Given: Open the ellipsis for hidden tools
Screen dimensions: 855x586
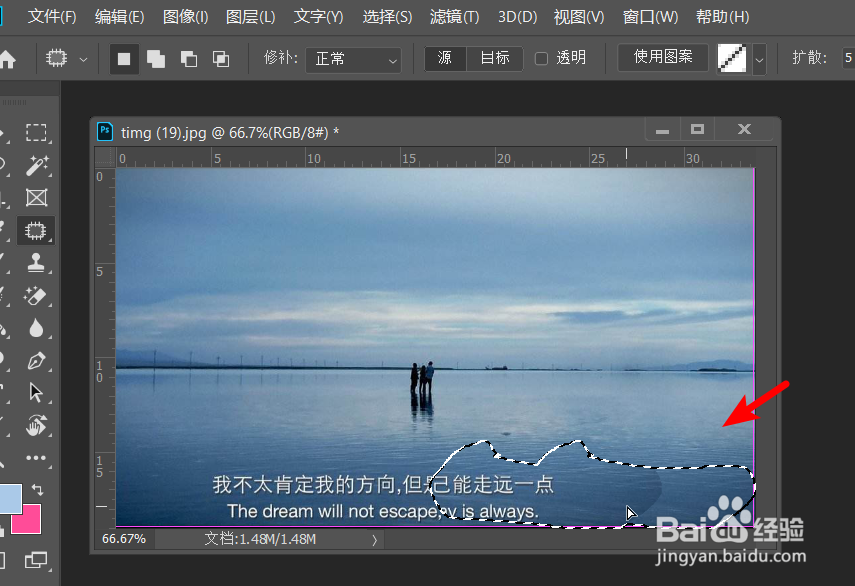Looking at the screenshot, I should point(36,457).
